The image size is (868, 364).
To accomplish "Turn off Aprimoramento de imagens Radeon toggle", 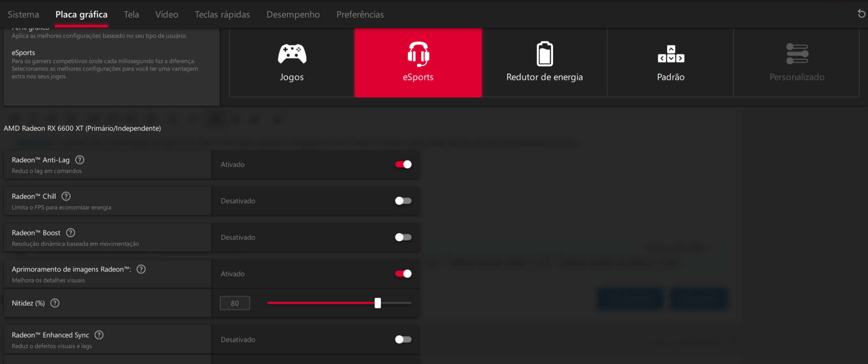I will [x=403, y=273].
